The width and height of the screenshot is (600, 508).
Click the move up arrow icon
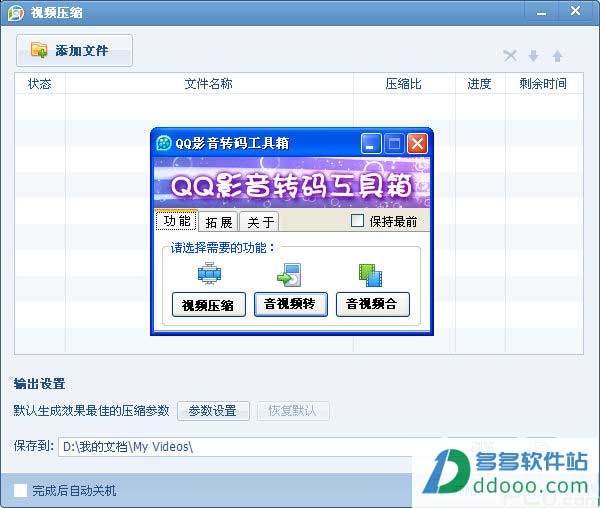pos(558,56)
